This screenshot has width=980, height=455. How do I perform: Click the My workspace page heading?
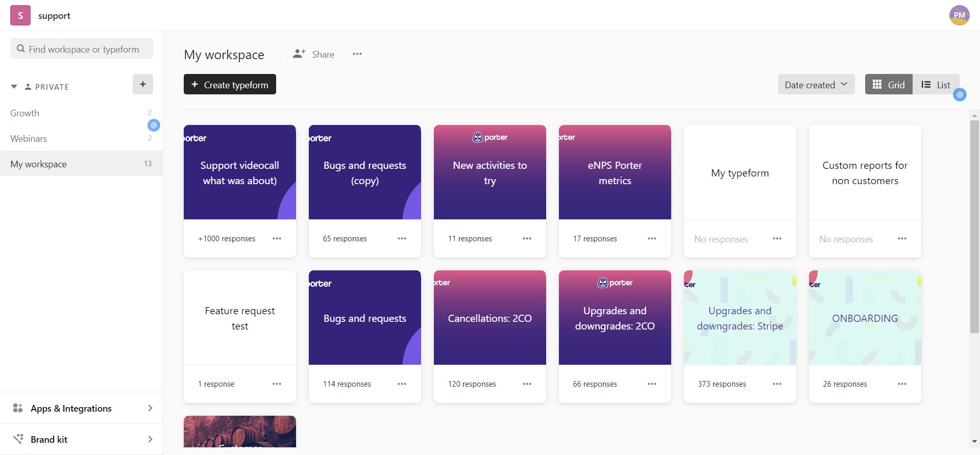pyautogui.click(x=224, y=55)
